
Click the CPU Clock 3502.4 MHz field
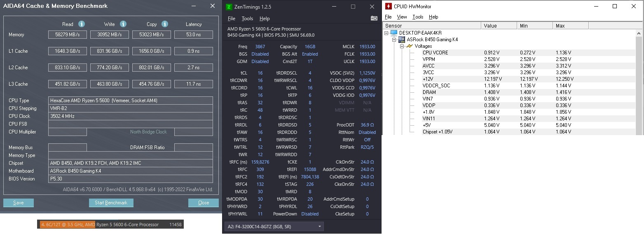pyautogui.click(x=131, y=116)
